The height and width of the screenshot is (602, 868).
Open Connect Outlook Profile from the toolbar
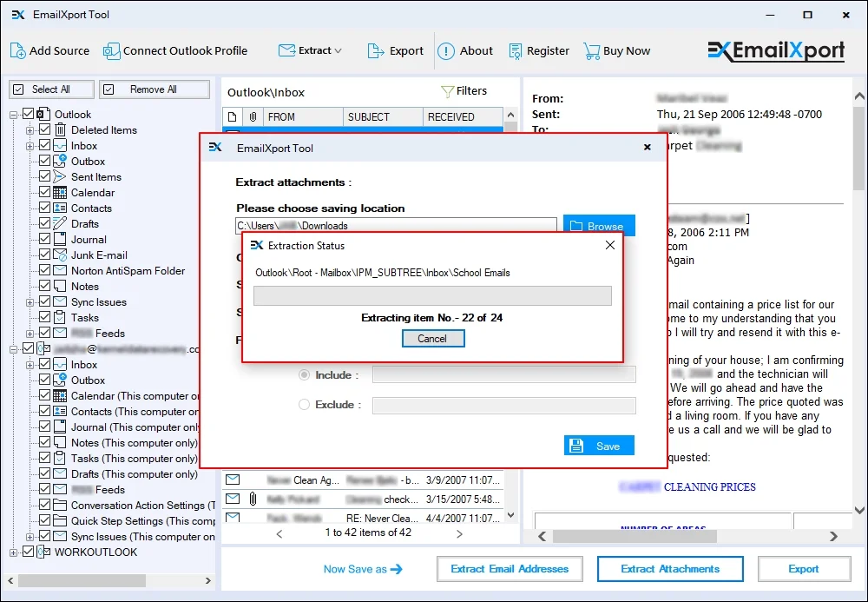(112, 50)
